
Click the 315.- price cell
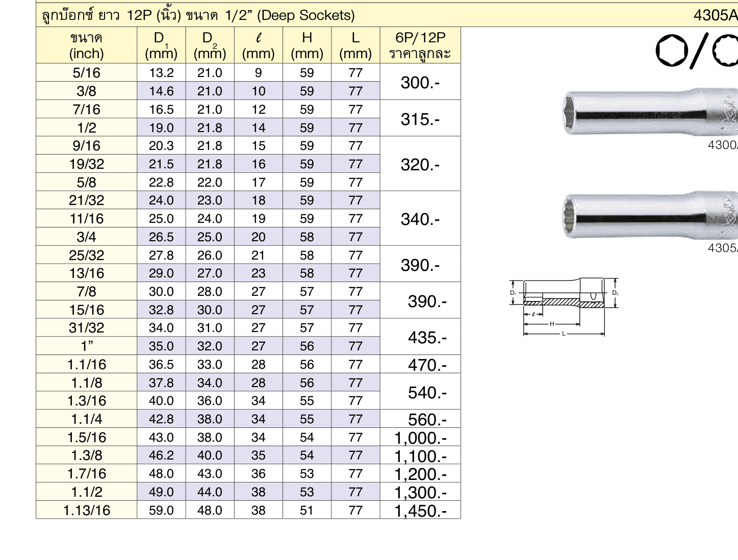click(420, 118)
